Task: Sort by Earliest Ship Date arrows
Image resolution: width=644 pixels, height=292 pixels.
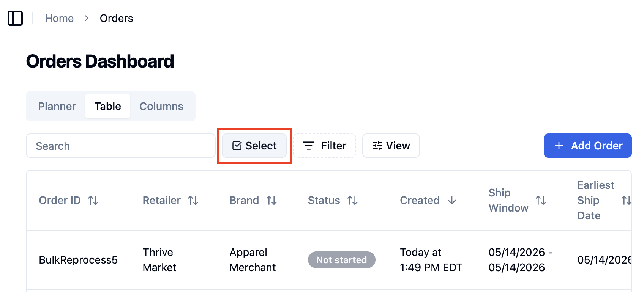Action: coord(626,200)
